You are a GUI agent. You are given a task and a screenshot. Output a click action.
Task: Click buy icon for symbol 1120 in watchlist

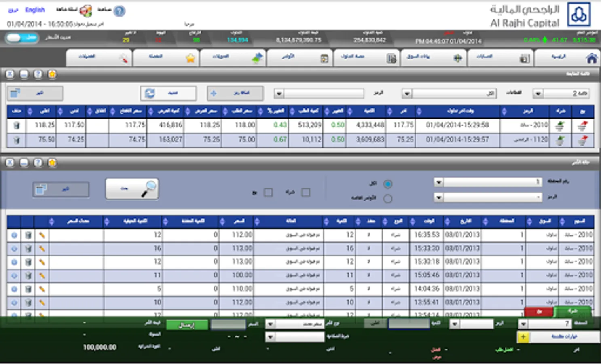(x=560, y=140)
